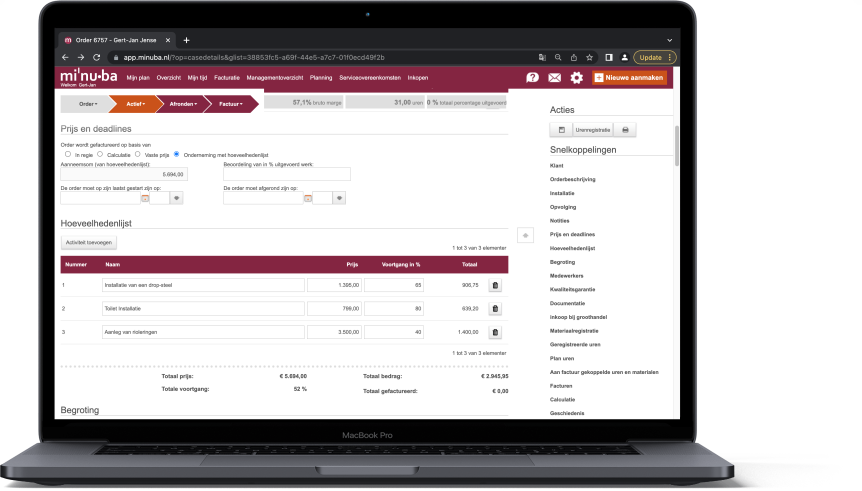Open messages via the envelope icon
Screen dimensions: 862x491
[554, 77]
